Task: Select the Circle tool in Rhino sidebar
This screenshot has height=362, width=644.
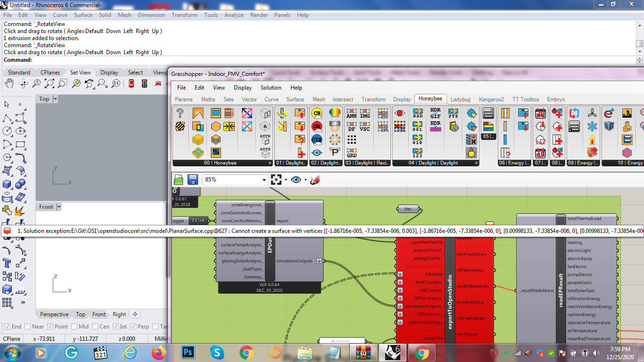Action: (7, 131)
